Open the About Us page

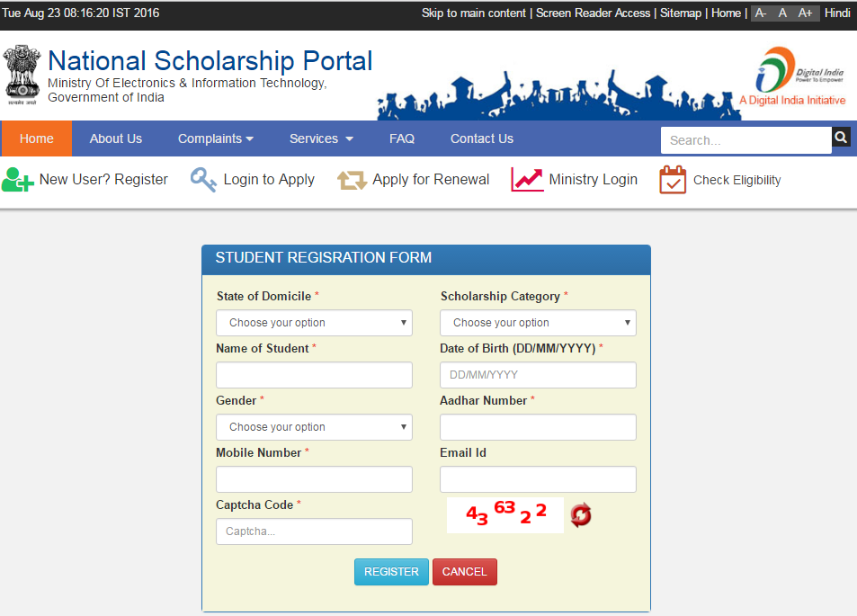(116, 138)
